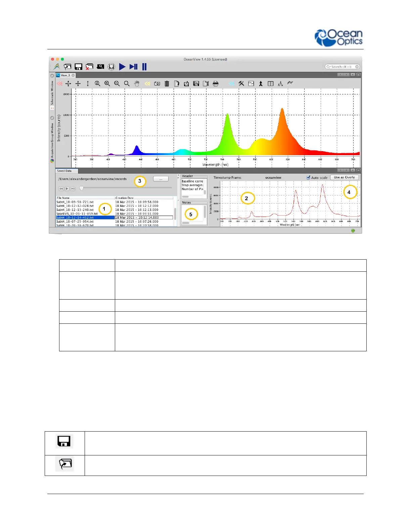Start acquisition with the blue Play button
Viewport: 411px width, 532px height.
[x=122, y=67]
